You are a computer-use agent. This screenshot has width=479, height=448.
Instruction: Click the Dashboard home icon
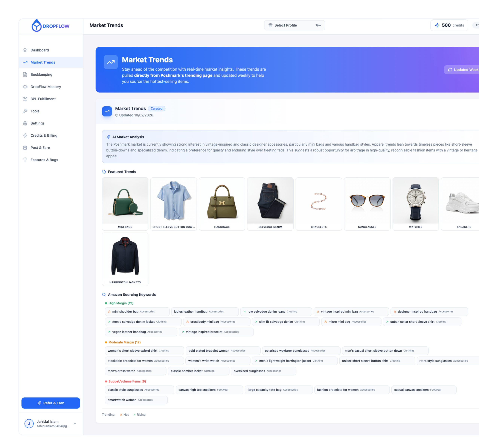click(x=25, y=50)
